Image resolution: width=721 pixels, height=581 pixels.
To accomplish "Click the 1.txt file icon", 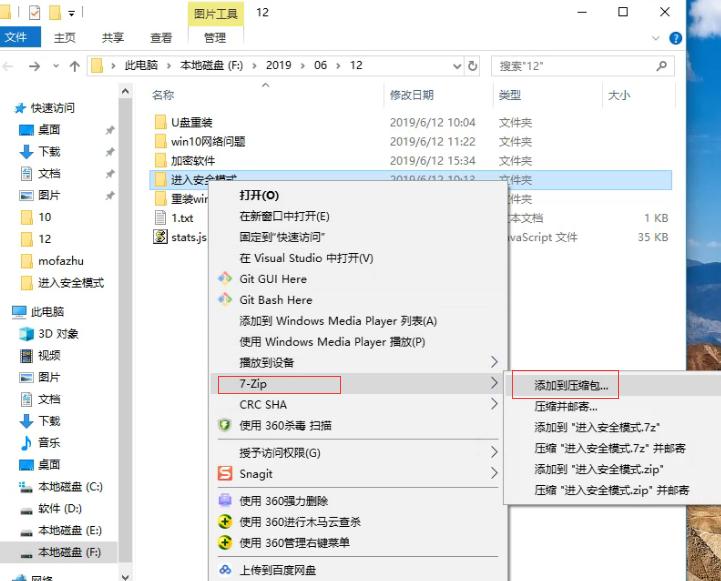I will click(160, 217).
